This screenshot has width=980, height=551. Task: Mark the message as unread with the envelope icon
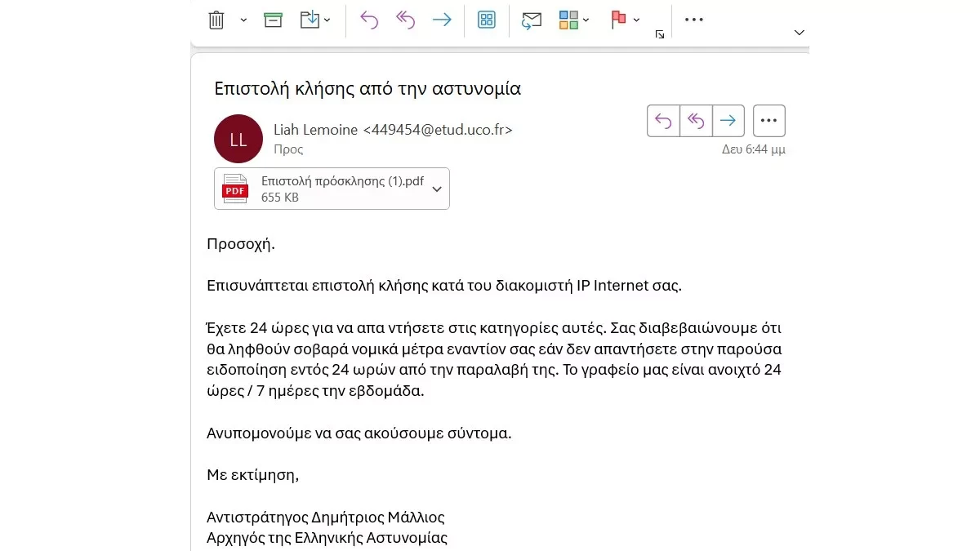tap(532, 20)
